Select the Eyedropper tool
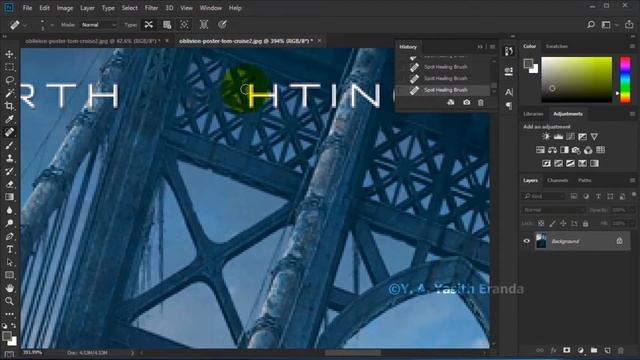This screenshot has width=640, height=360. pyautogui.click(x=9, y=119)
